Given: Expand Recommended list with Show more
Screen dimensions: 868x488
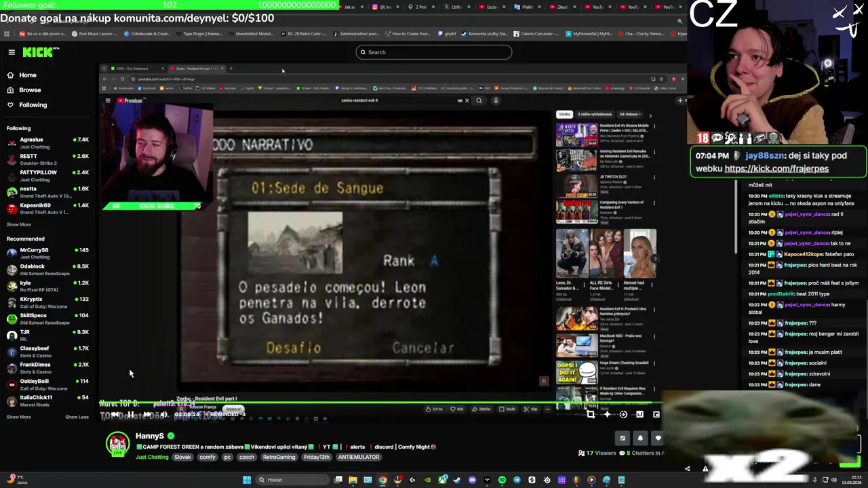Looking at the screenshot, I should point(18,417).
